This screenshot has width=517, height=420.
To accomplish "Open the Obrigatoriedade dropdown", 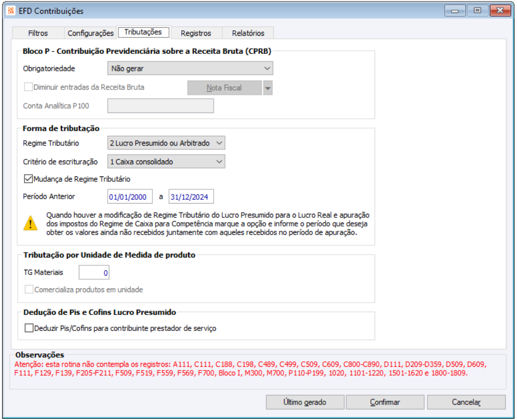I will (190, 69).
